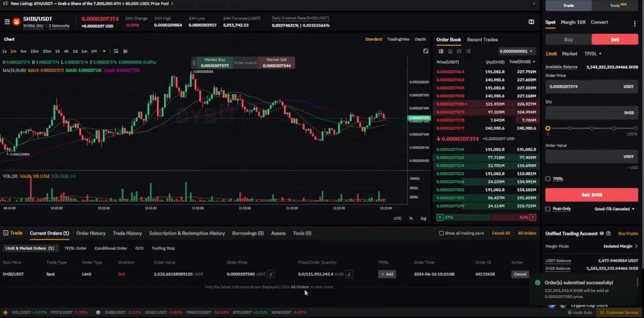Switch to Convert tab
The image size is (644, 318).
click(x=599, y=22)
